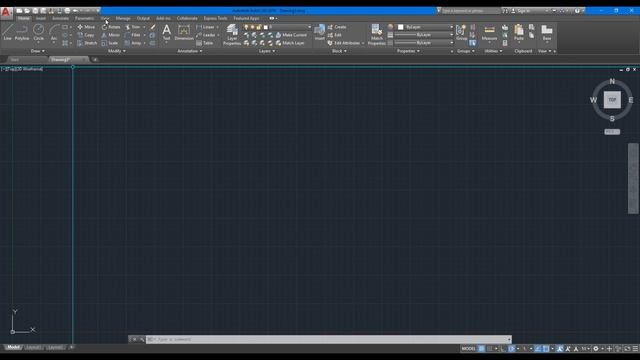Activate the Rotate command
The height and width of the screenshot is (360, 640).
111,27
